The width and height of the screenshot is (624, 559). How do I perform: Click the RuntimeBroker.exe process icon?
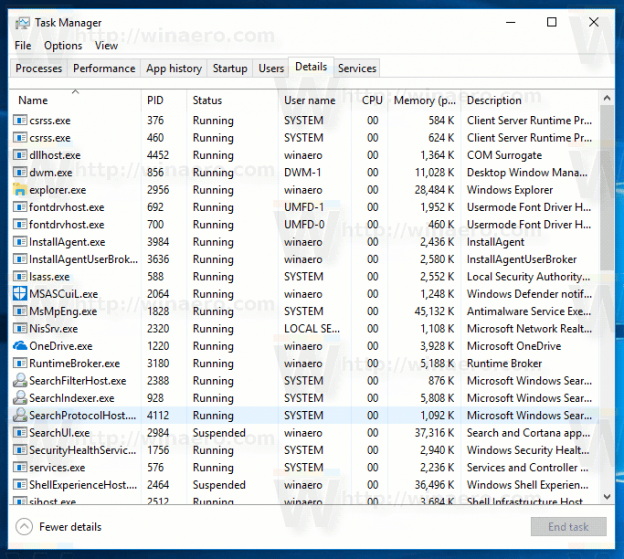(20, 363)
